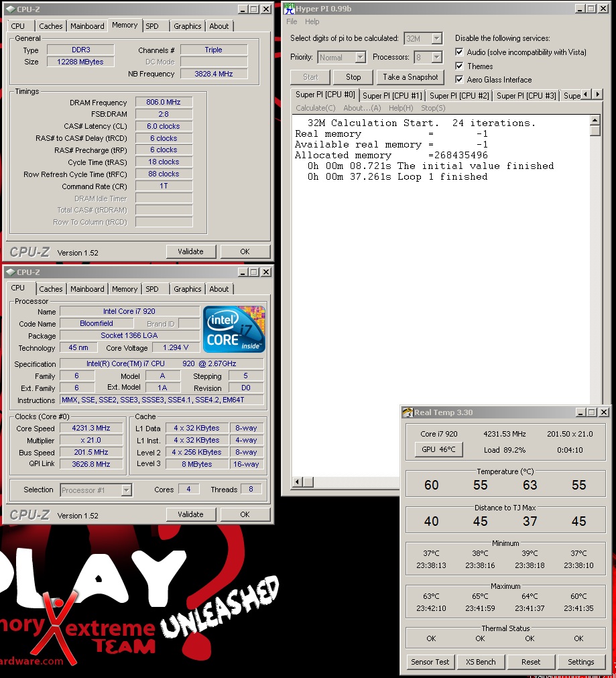Open About tab in top CPU-Z window

219,26
